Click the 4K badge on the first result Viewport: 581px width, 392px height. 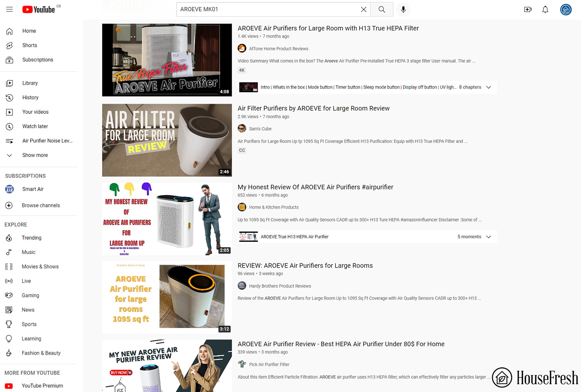242,70
